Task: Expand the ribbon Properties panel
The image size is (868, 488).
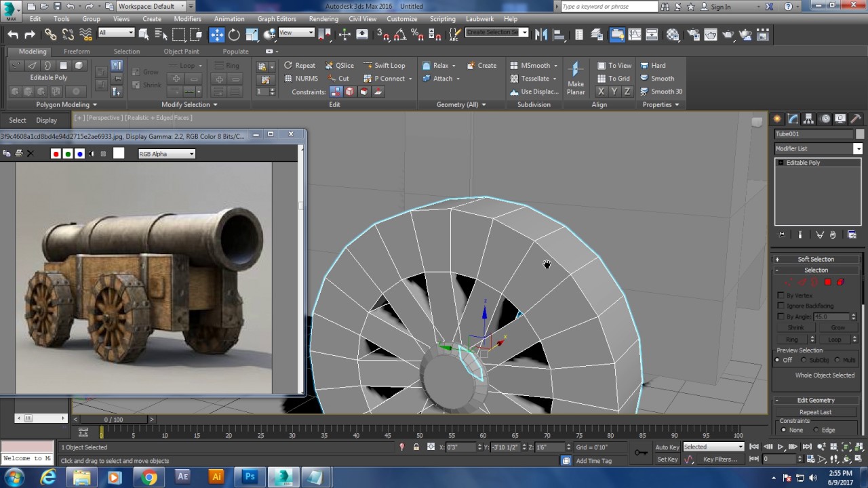Action: click(x=660, y=104)
